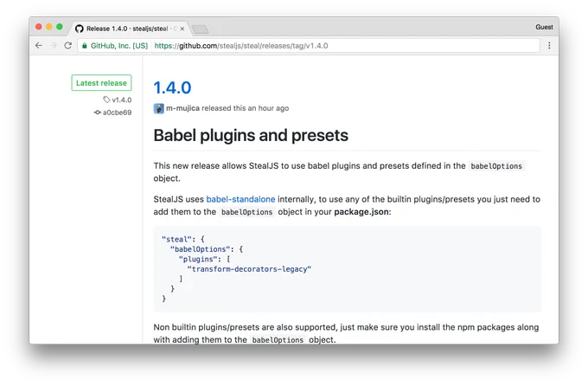Click the m-mujica avatar image
Viewport: 588px width, 386px height.
(158, 108)
